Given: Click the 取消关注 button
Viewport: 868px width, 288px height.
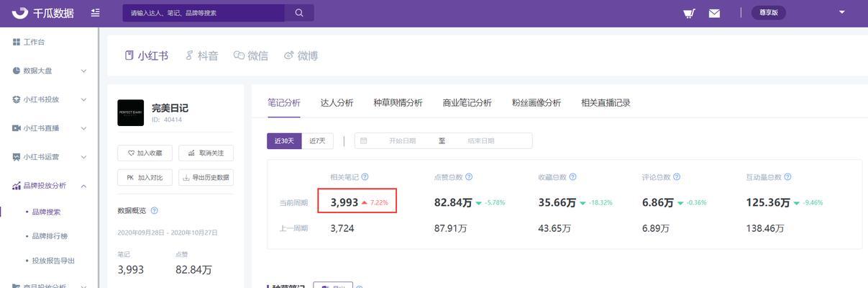Looking at the screenshot, I should 206,153.
